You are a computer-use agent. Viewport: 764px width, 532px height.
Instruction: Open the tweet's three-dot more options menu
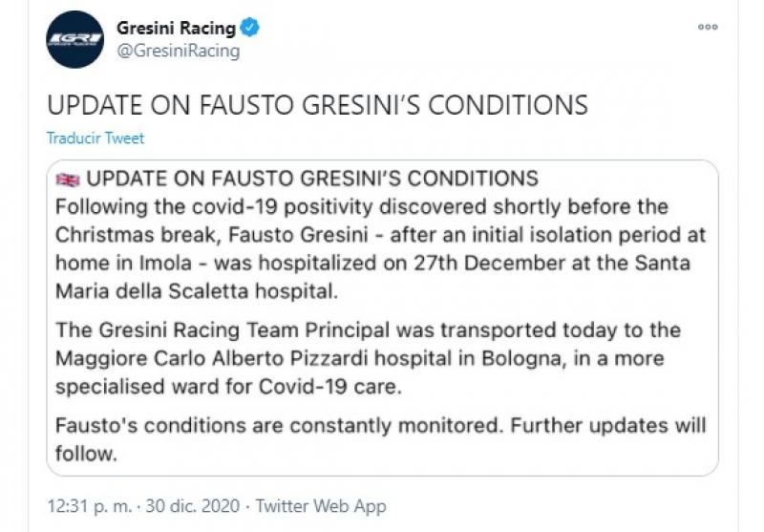708,27
